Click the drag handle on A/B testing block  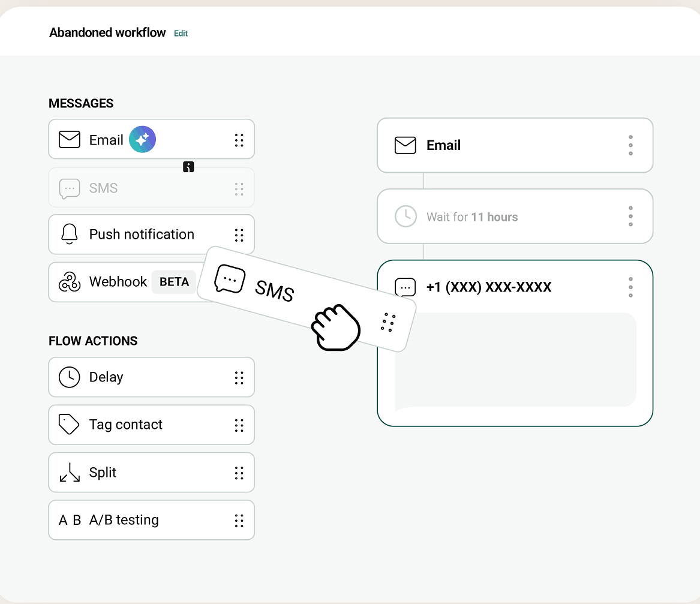[239, 521]
